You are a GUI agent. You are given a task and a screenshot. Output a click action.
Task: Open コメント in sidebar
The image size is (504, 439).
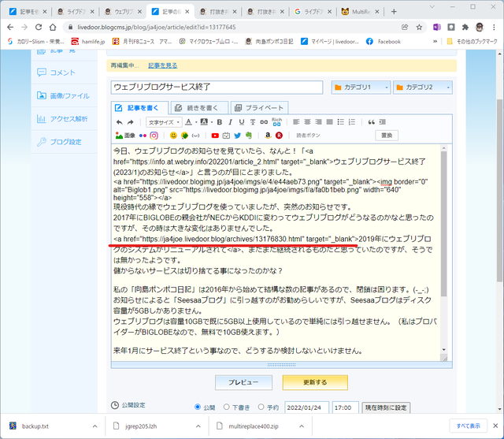65,73
